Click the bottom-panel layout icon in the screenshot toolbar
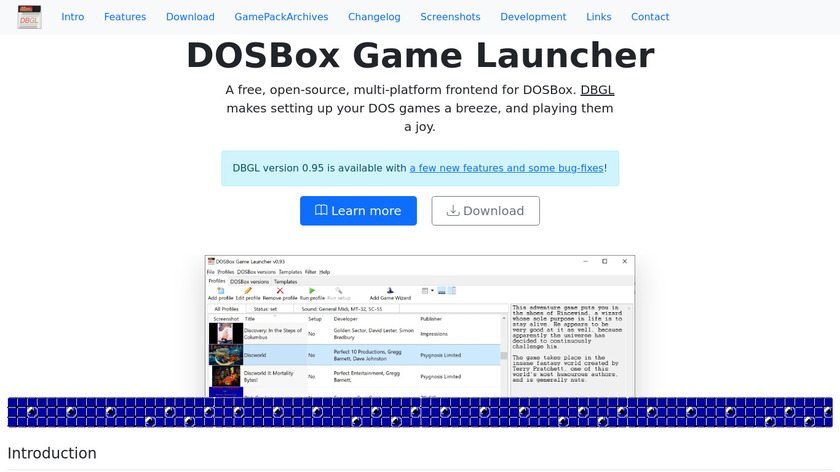 click(441, 291)
